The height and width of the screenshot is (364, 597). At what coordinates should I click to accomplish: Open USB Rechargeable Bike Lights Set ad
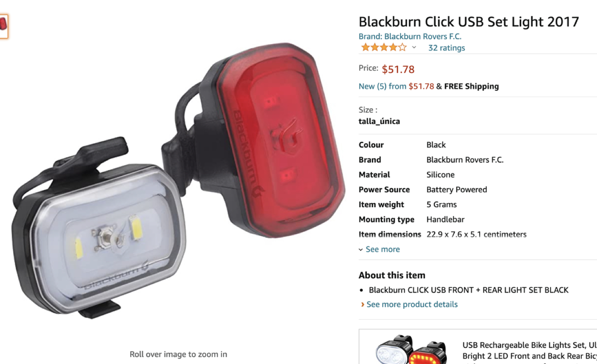(529, 350)
